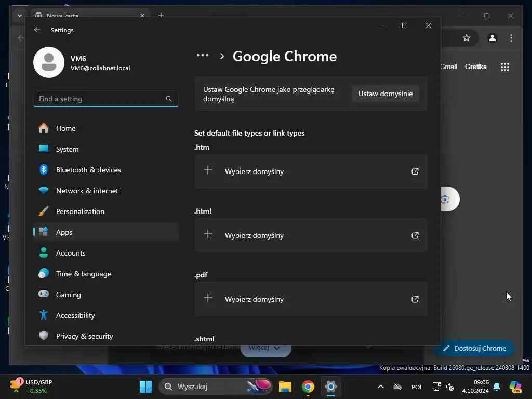Image resolution: width=532 pixels, height=399 pixels.
Task: Go back using the Settings back arrow
Action: click(37, 30)
